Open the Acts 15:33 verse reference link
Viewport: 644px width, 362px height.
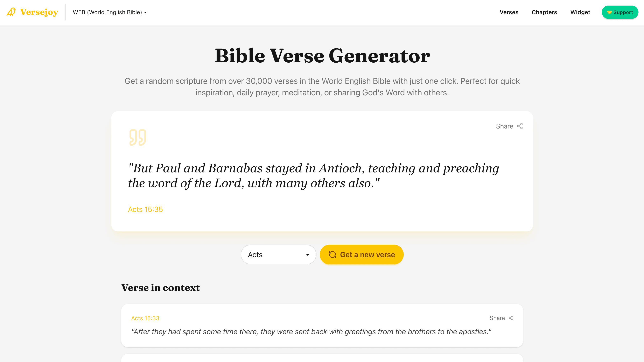pyautogui.click(x=145, y=318)
